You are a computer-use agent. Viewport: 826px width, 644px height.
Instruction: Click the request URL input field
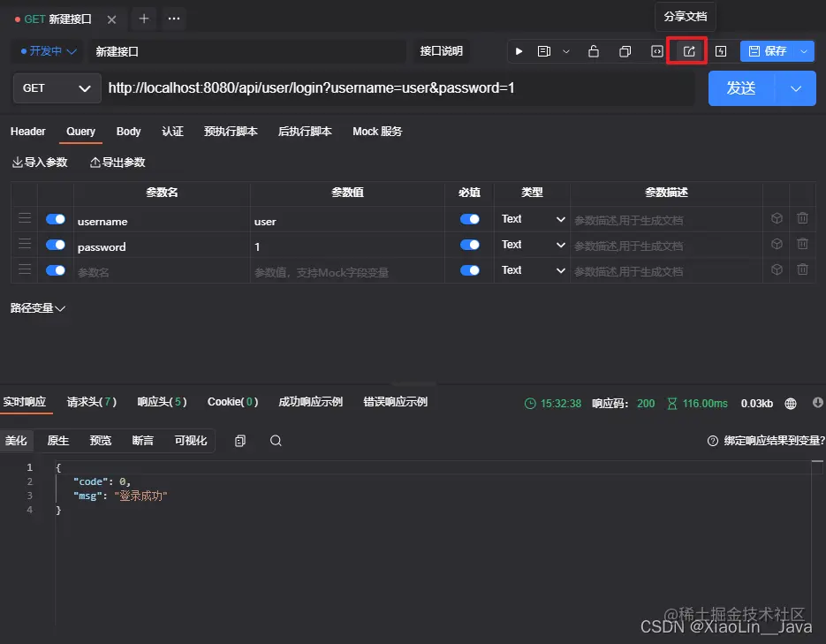coord(399,88)
